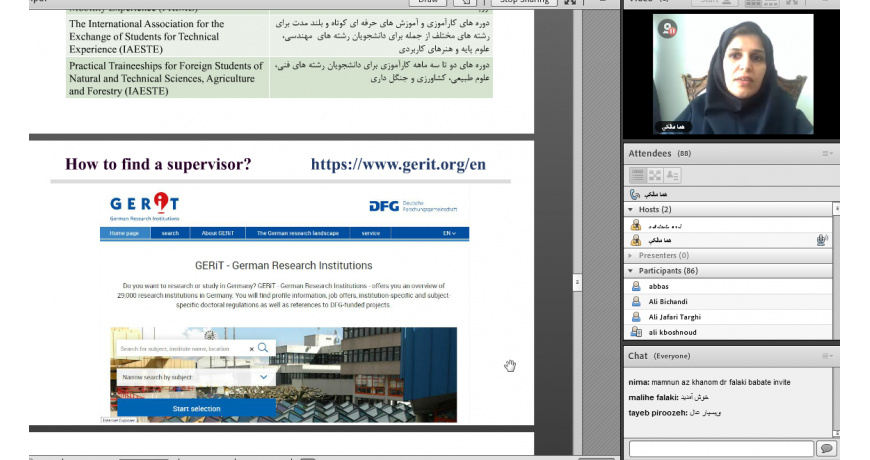Click the gerit.org URL in slide heading

(398, 164)
